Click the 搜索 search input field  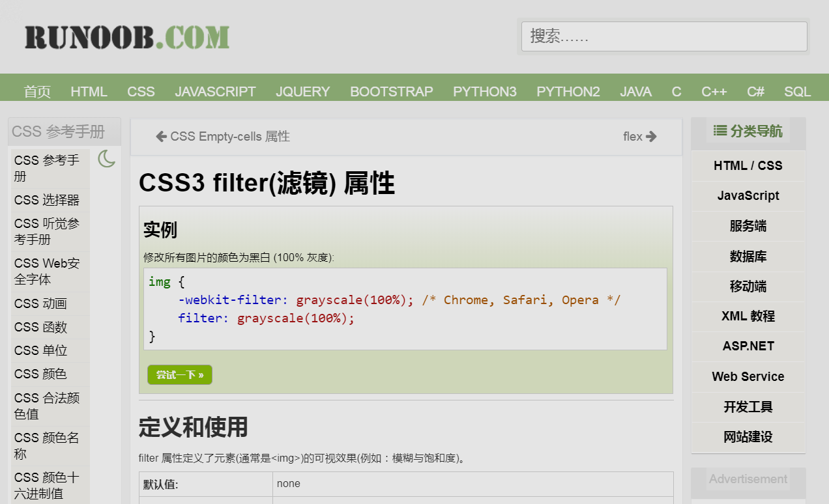click(663, 36)
